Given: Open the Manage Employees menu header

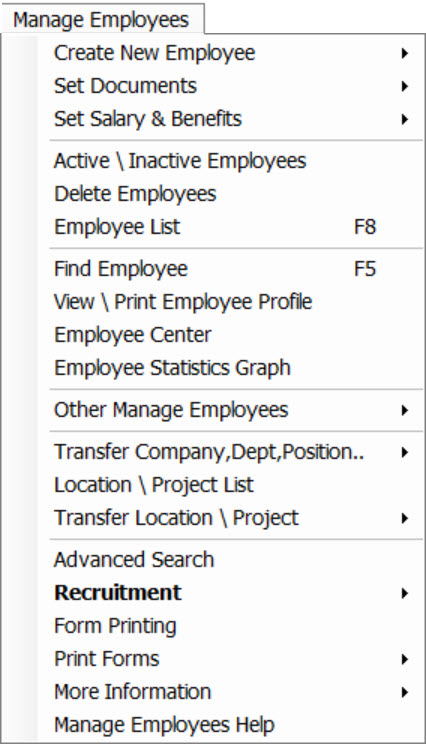Looking at the screenshot, I should [102, 20].
